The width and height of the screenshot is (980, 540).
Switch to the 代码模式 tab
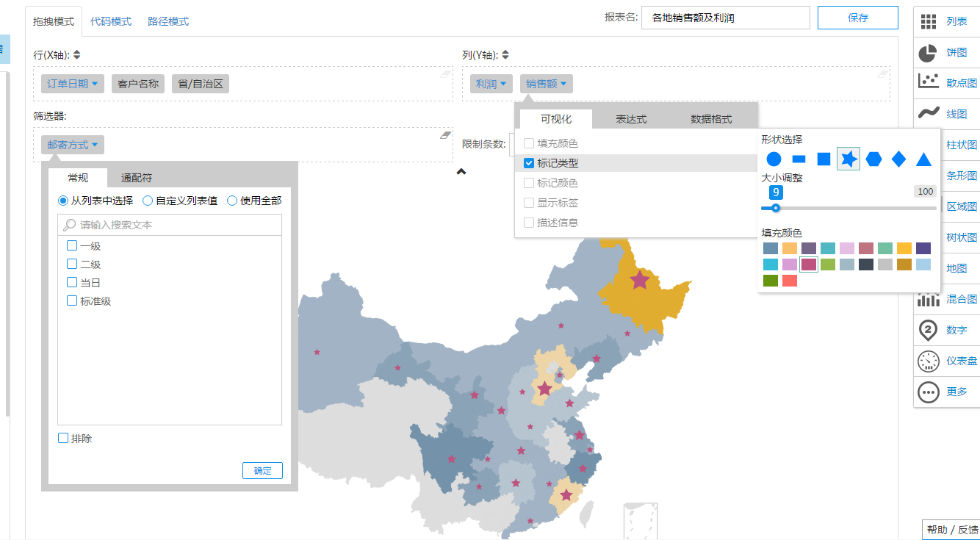pos(111,21)
